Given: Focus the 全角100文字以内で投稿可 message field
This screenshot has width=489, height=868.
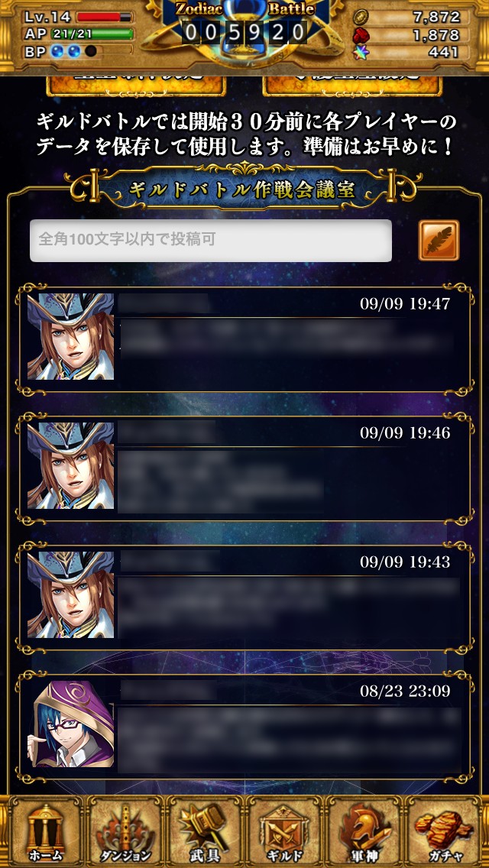Looking at the screenshot, I should [211, 240].
